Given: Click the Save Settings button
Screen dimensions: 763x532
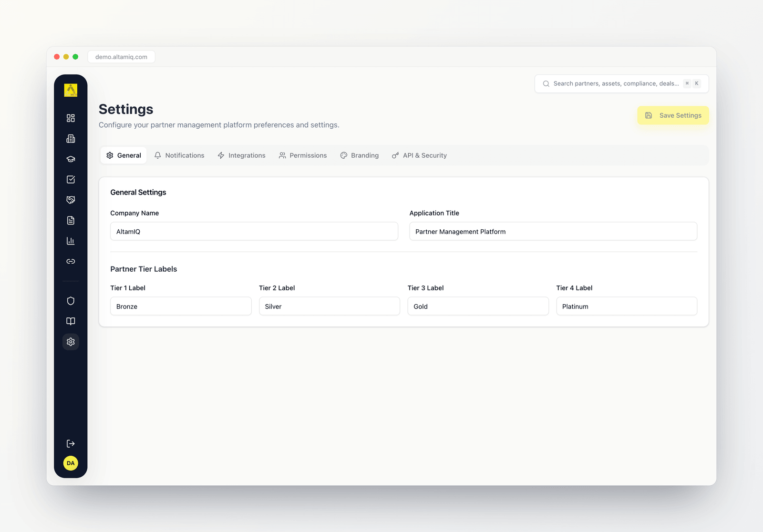Looking at the screenshot, I should point(673,115).
